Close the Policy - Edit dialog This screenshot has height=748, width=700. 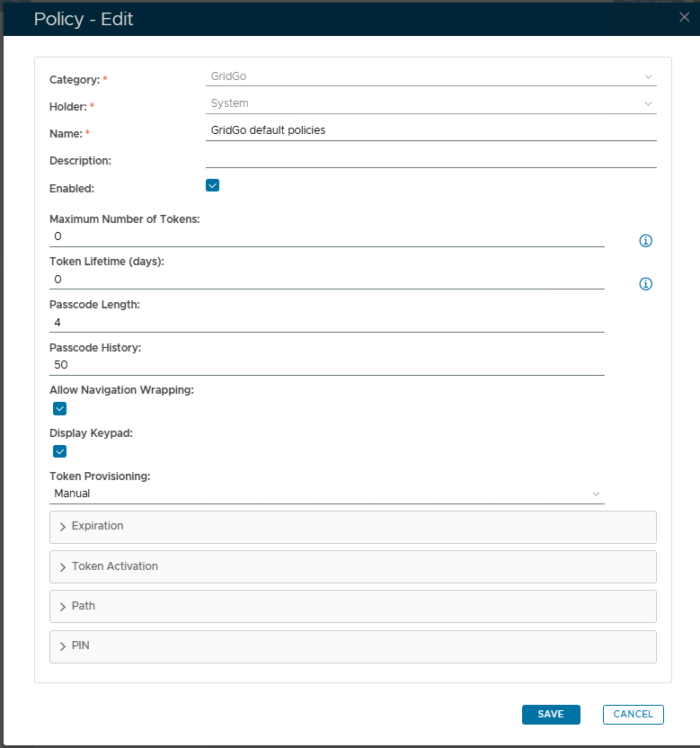(x=685, y=17)
